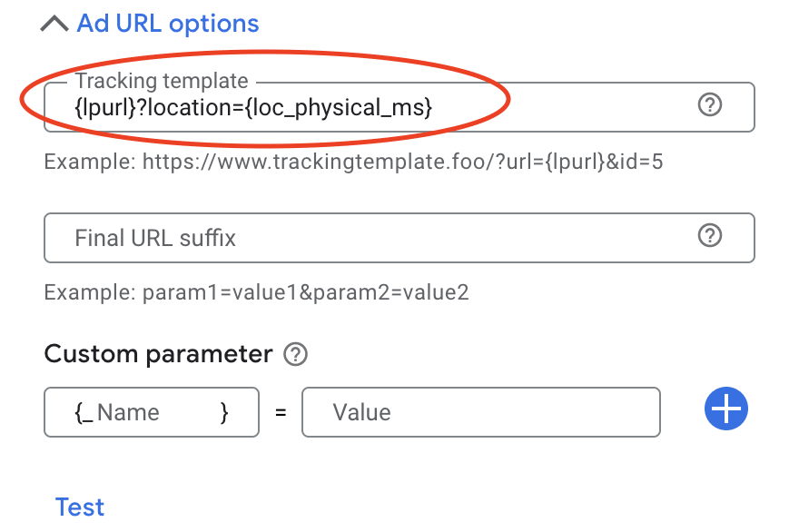Screen dimensions: 799x532
Task: Collapse the Ad URL options chevron
Action: click(54, 24)
